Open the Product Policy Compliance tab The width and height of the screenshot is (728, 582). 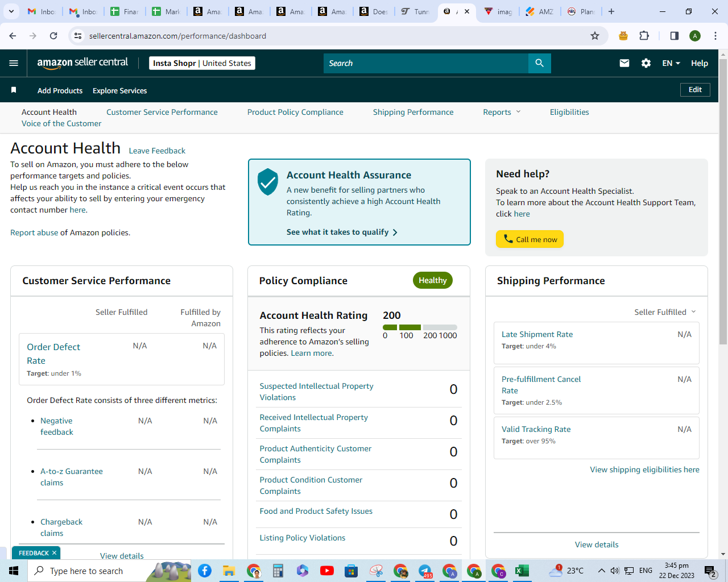click(x=295, y=112)
